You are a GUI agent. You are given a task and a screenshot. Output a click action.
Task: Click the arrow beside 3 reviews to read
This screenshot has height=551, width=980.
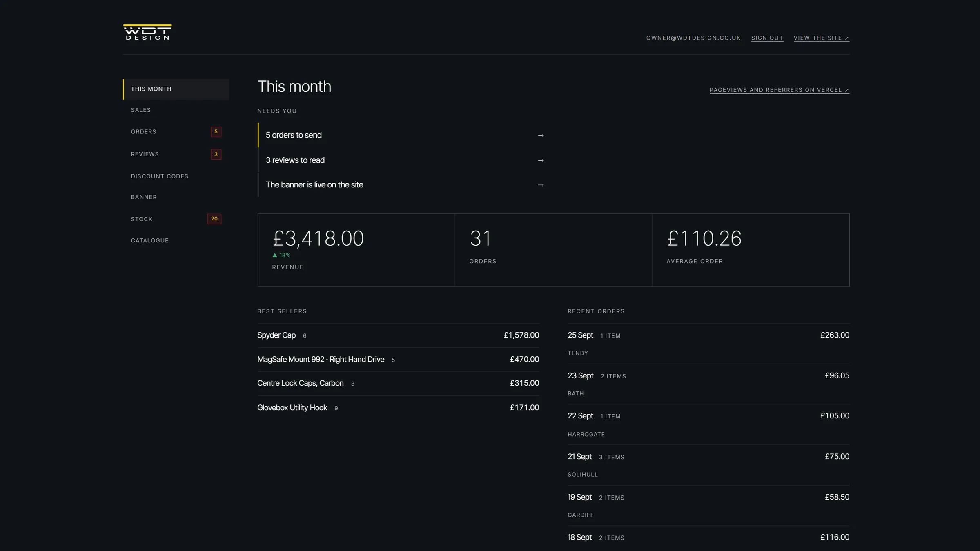(x=541, y=160)
